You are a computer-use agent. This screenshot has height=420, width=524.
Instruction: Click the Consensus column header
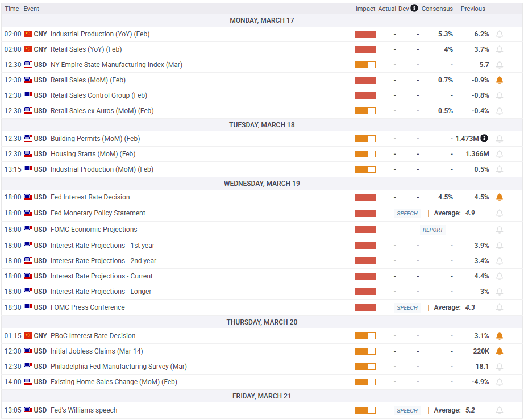437,9
